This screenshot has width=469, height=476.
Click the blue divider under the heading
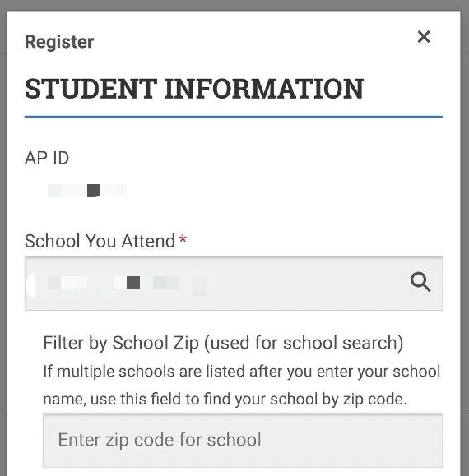pos(234,117)
